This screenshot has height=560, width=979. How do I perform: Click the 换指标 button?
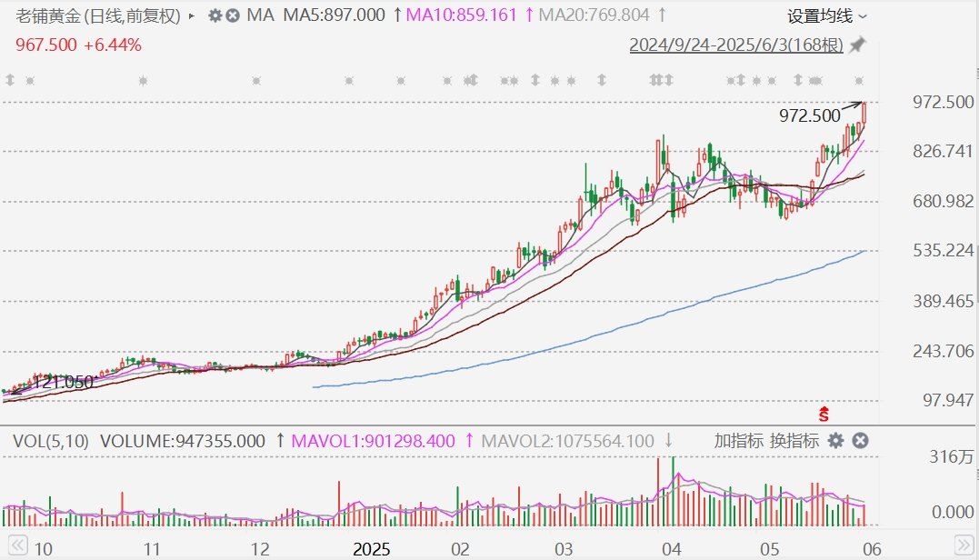794,441
